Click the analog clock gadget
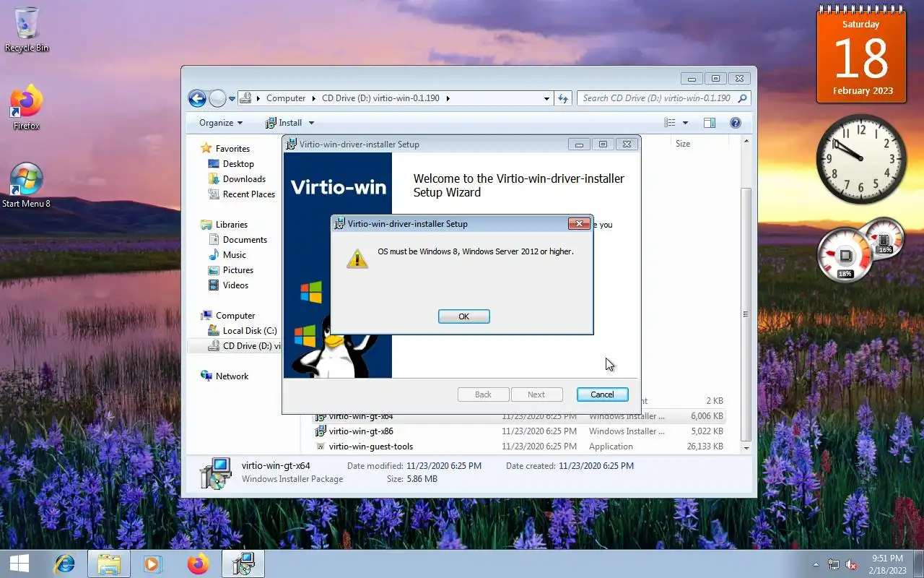This screenshot has width=924, height=578. tap(860, 158)
